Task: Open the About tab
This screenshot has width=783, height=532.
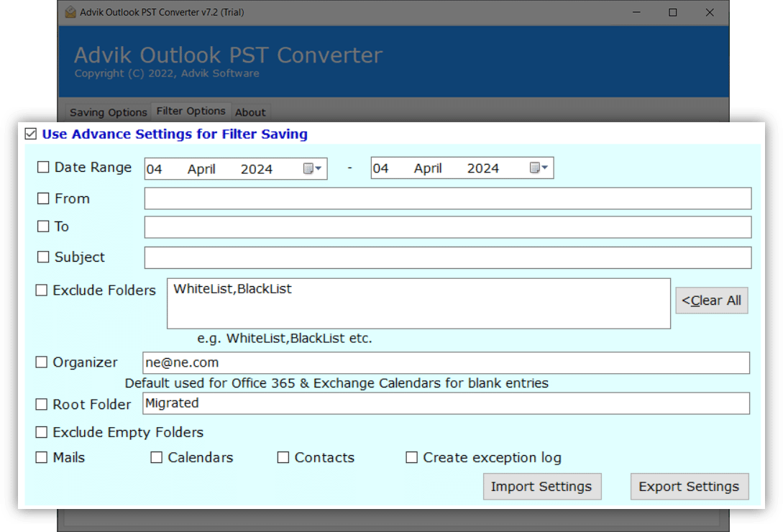Action: point(250,112)
